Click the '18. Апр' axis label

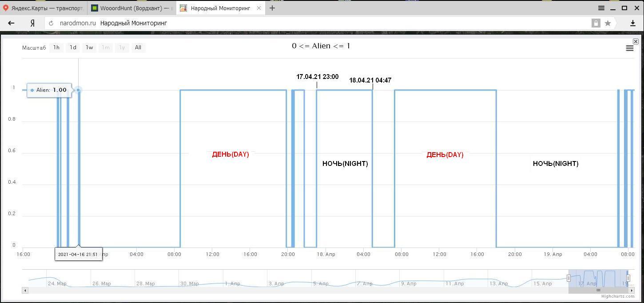[x=326, y=254]
